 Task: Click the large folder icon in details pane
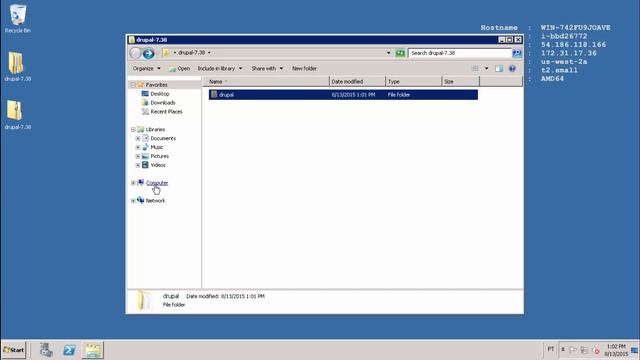click(144, 301)
